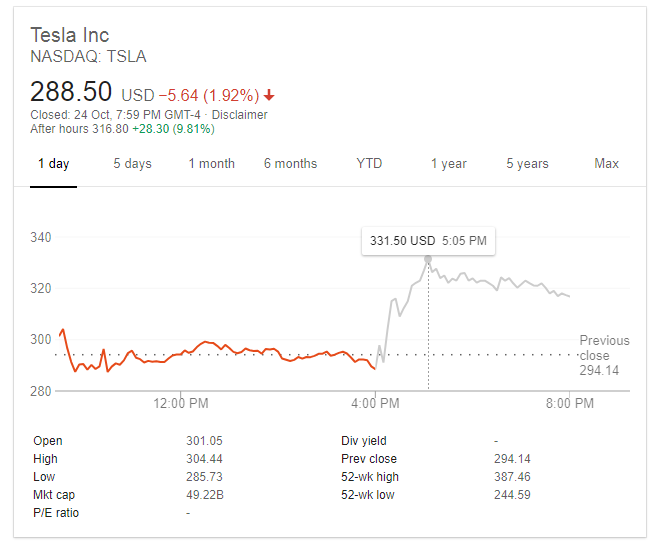The image size is (662, 549).
Task: Click the Tesla Inc title
Action: click(x=70, y=36)
